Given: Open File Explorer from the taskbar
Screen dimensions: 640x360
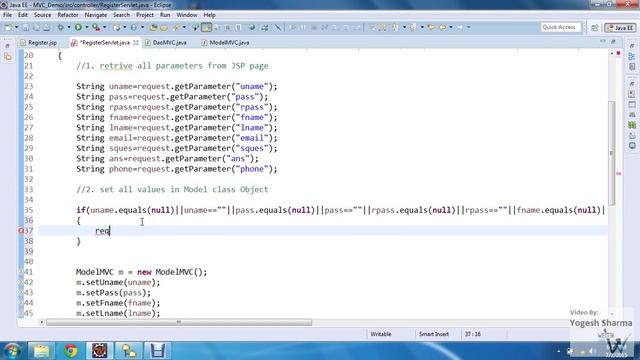Looking at the screenshot, I should [41, 351].
